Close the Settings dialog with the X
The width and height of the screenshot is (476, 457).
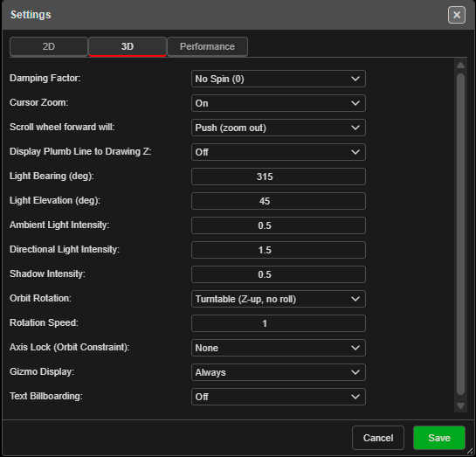pyautogui.click(x=456, y=15)
